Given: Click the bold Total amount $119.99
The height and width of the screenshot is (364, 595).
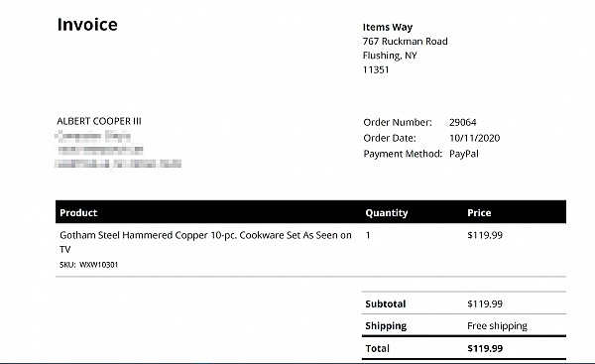Looking at the screenshot, I should pyautogui.click(x=485, y=348).
